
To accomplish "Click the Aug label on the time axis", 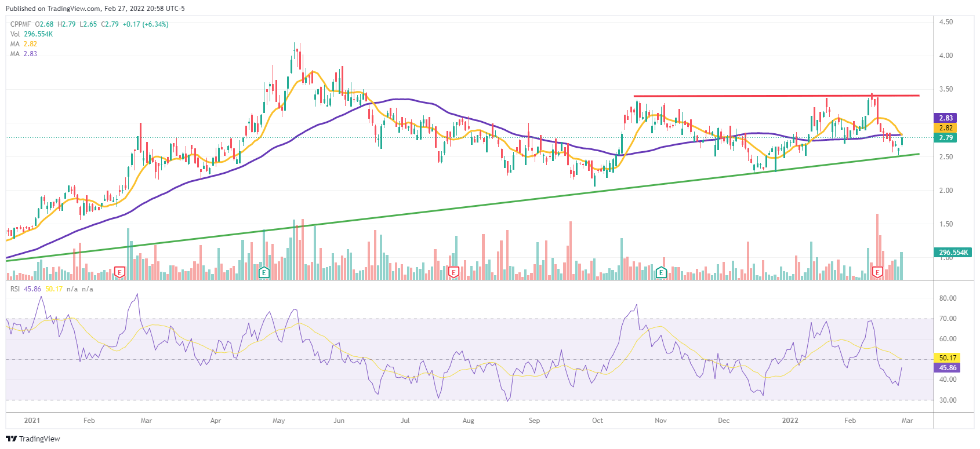I will (x=469, y=421).
